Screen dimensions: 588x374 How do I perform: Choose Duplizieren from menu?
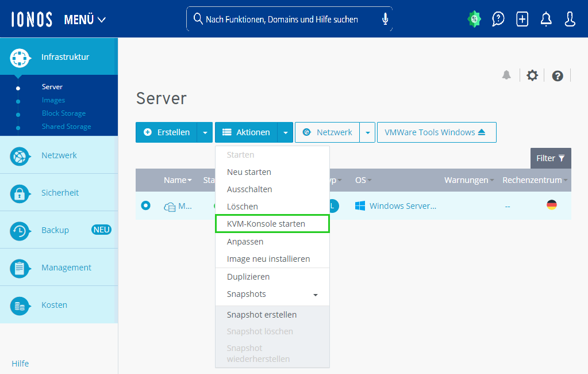272,277
